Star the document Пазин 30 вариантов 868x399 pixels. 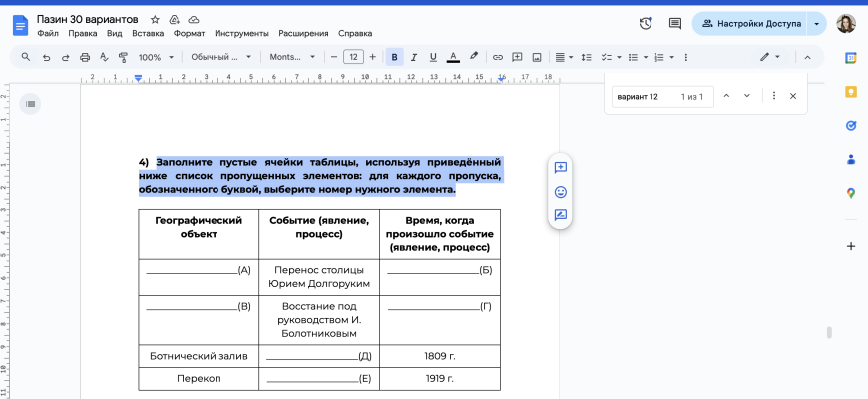pyautogui.click(x=155, y=19)
